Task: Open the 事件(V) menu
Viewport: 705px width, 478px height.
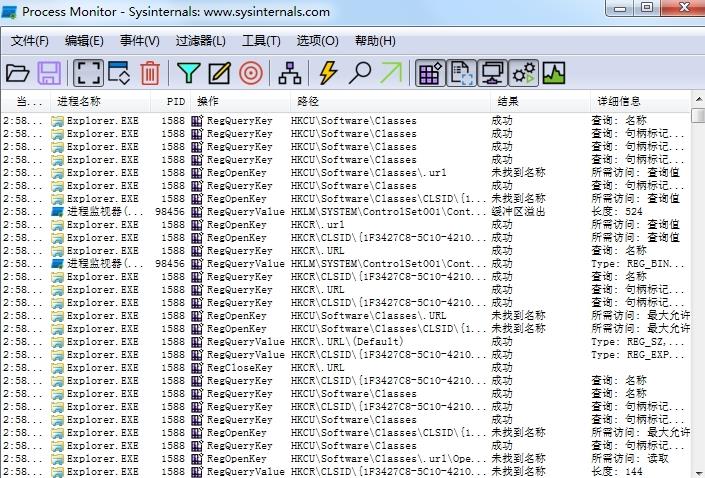Action: (x=140, y=41)
